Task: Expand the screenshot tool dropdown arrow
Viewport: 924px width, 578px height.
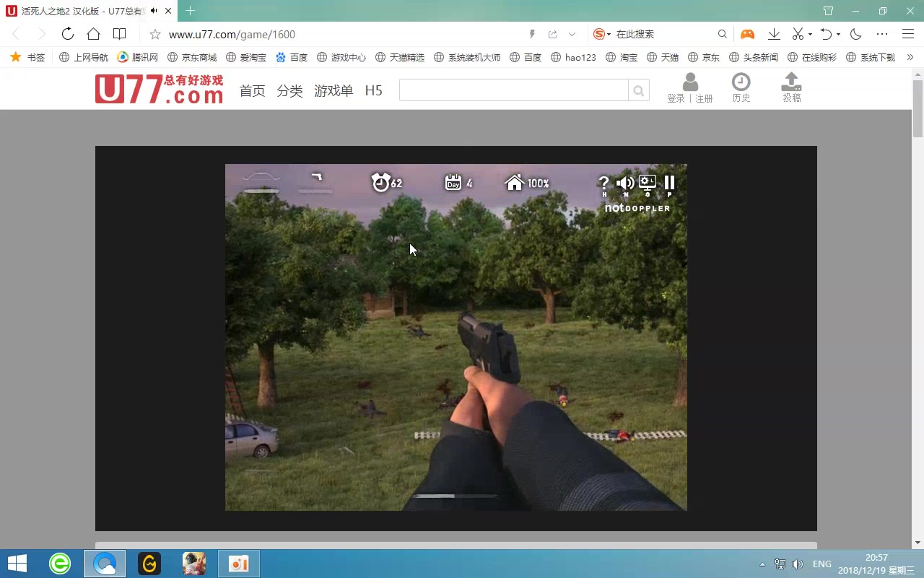Action: (810, 34)
